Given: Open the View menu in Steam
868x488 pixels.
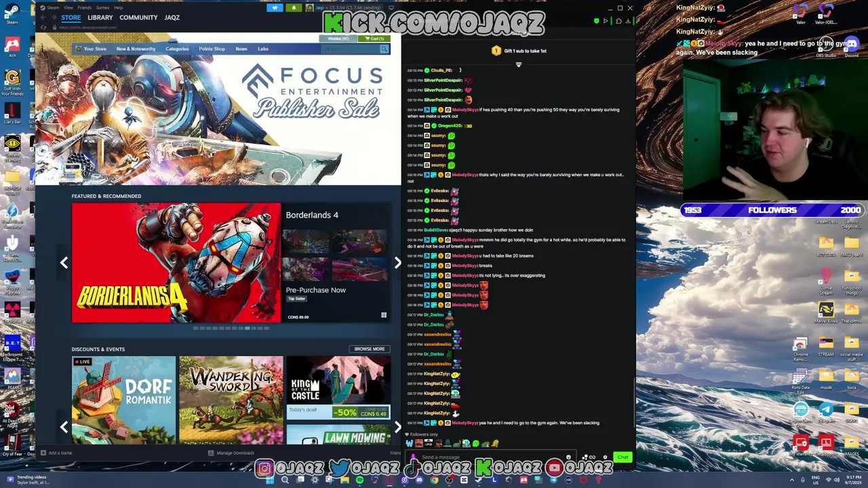Looking at the screenshot, I should (x=68, y=7).
